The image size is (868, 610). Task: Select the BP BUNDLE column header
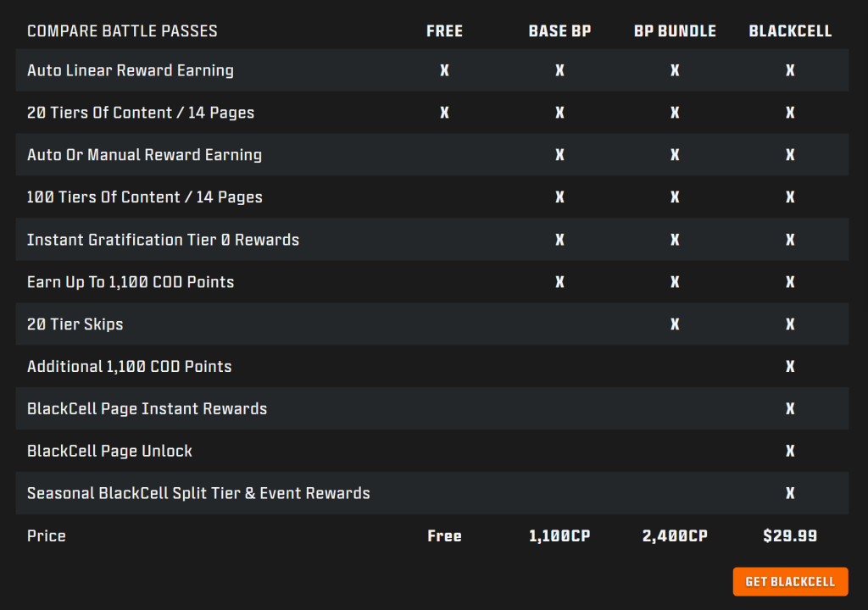[x=675, y=31]
